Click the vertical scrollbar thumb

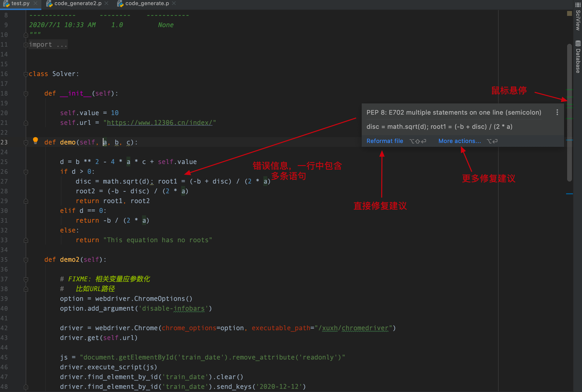570,112
